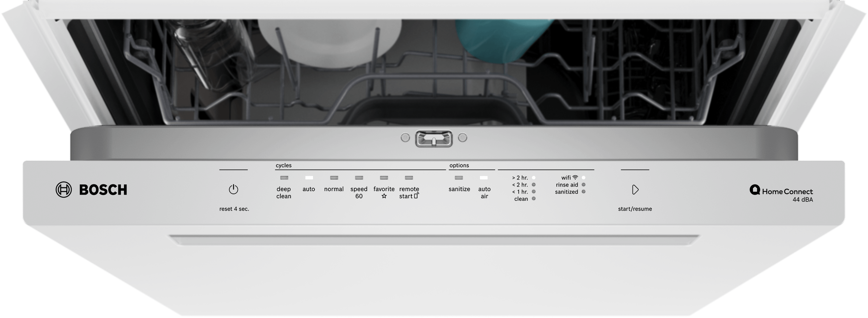Tap the > 2 hr. indicator dot

pos(534,178)
